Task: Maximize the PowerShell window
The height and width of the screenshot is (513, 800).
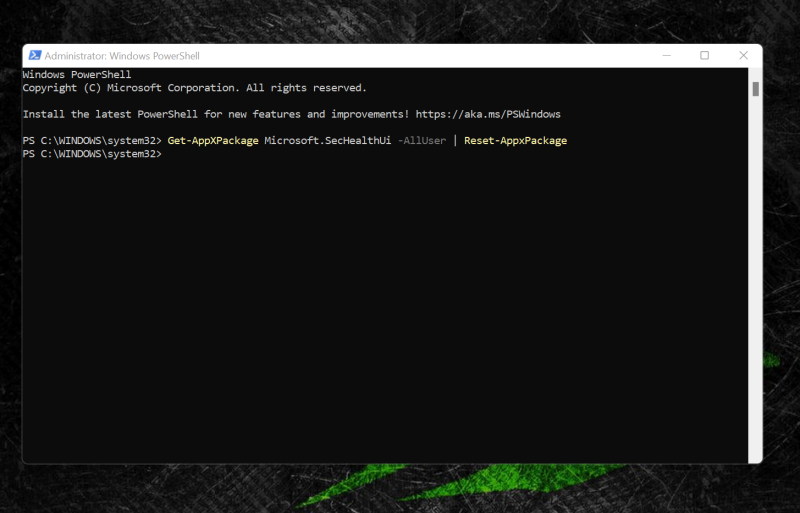Action: (x=704, y=56)
